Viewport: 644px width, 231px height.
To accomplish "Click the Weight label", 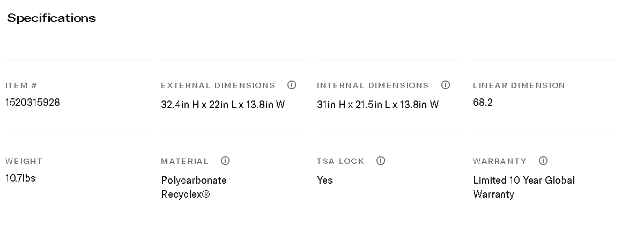I will 24,161.
